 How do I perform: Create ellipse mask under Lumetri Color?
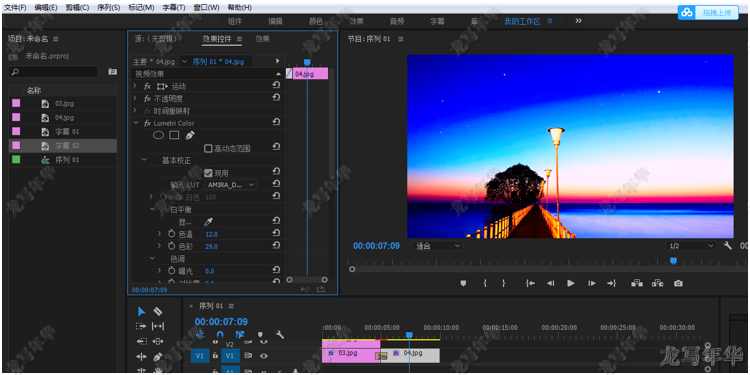pos(158,135)
